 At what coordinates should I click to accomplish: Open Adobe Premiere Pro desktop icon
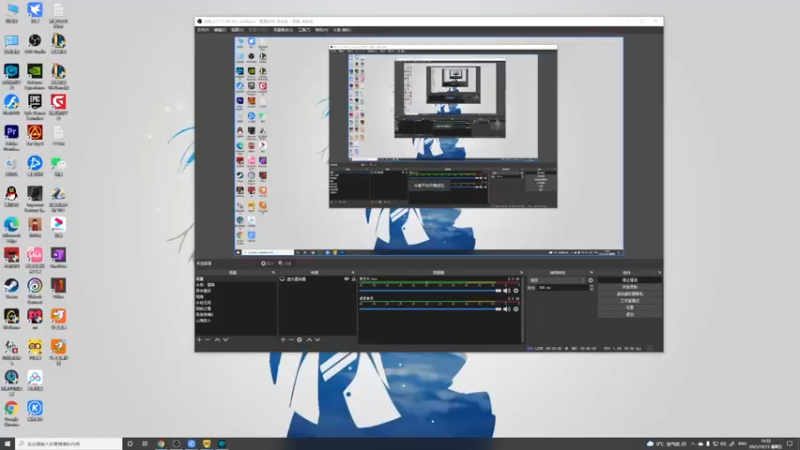coord(11,133)
